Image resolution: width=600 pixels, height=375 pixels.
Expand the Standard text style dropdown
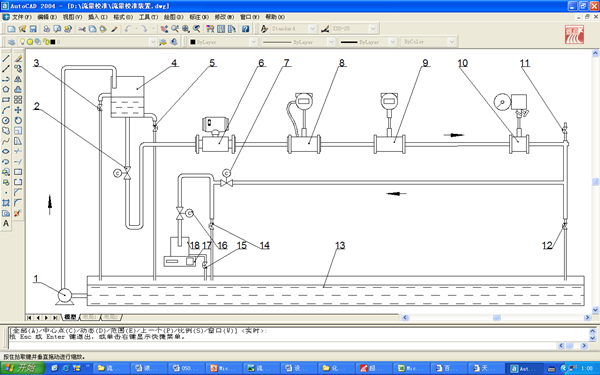[312, 29]
